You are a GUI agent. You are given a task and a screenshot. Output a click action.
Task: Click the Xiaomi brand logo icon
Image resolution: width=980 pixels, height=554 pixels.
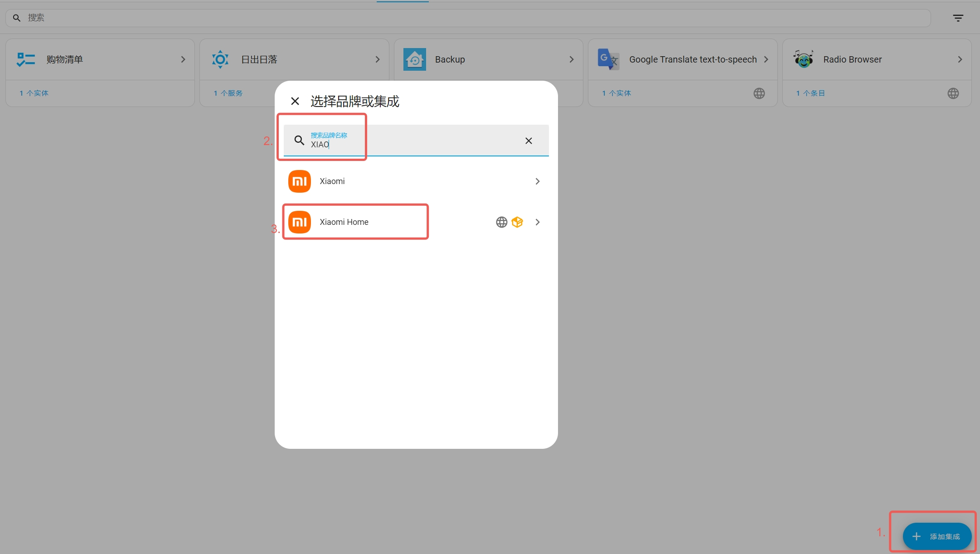[x=300, y=181]
